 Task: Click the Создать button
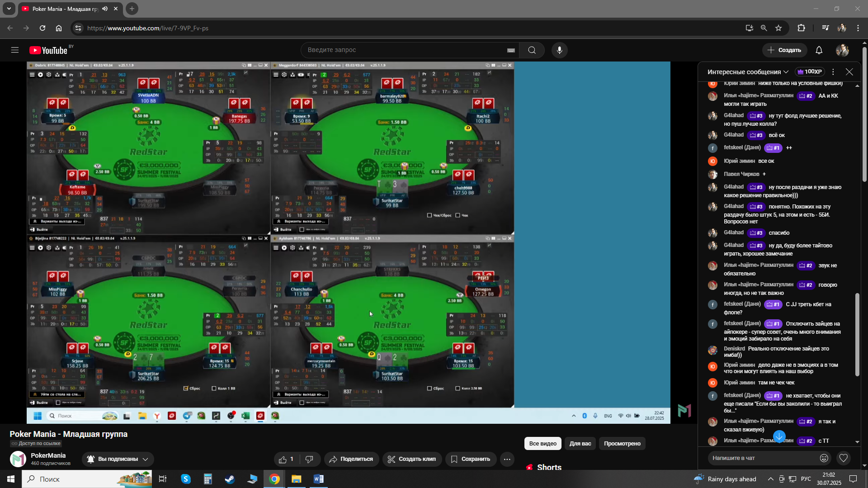(784, 50)
